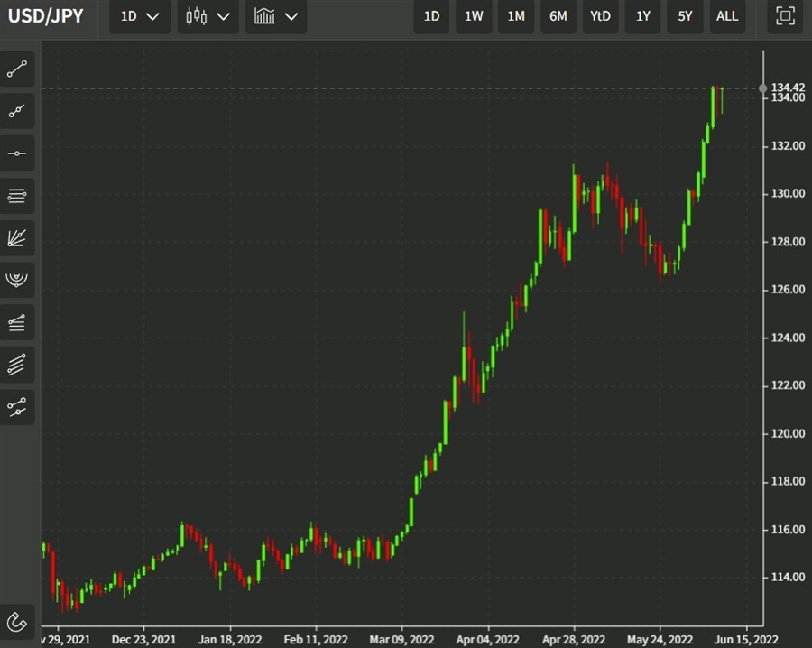Select the Gann fan tool
The width and height of the screenshot is (812, 648).
(x=17, y=237)
